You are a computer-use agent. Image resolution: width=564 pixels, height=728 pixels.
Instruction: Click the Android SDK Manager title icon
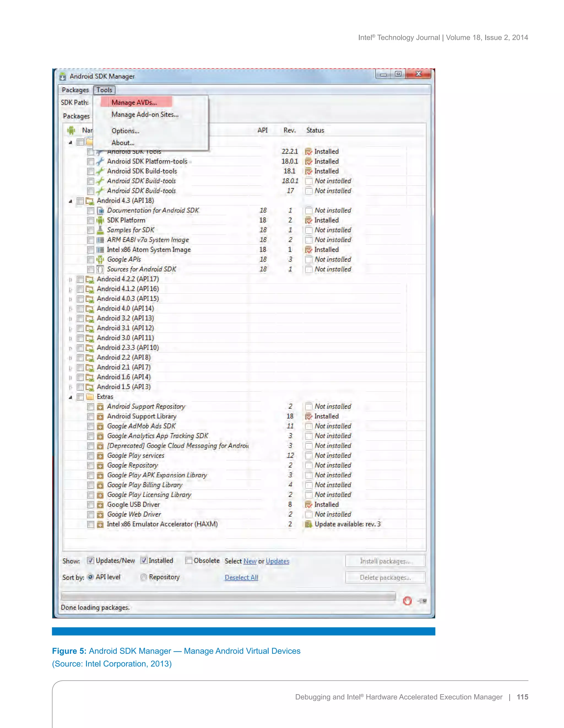(x=63, y=77)
